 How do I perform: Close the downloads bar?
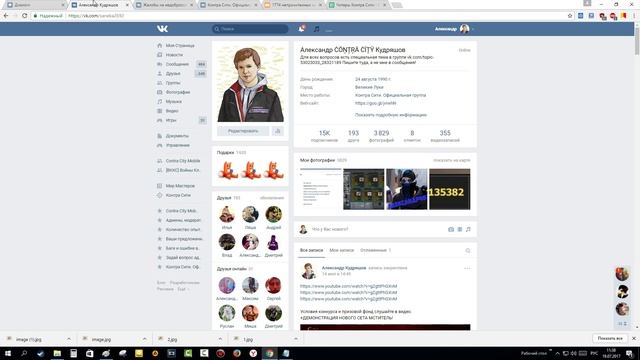(634, 339)
